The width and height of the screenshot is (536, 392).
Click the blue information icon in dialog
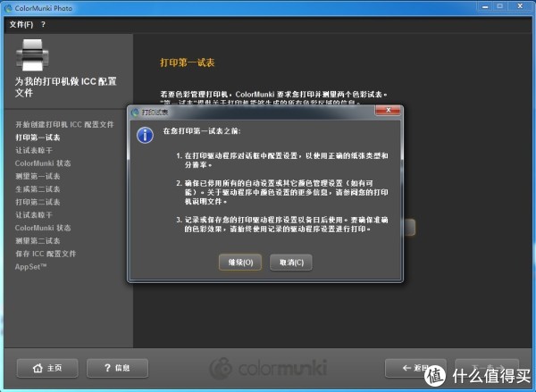click(x=145, y=136)
